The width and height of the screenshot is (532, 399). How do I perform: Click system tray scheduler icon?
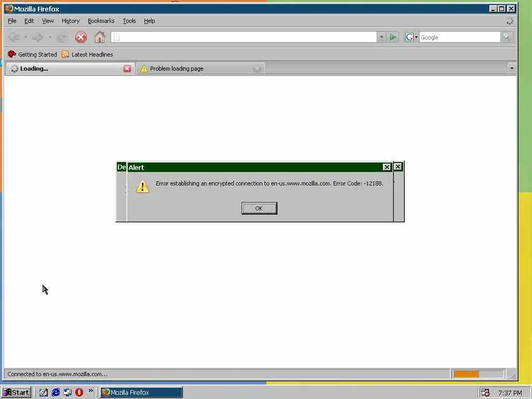tap(485, 393)
